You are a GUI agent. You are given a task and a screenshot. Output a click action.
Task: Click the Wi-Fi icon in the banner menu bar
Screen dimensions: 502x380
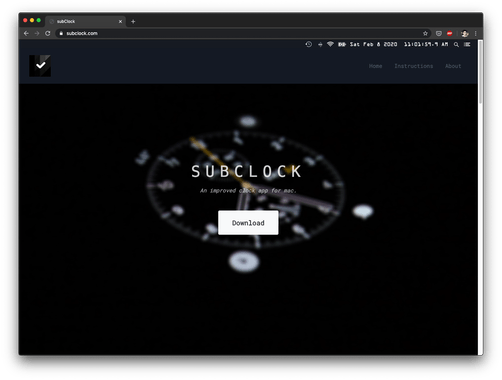[x=330, y=44]
